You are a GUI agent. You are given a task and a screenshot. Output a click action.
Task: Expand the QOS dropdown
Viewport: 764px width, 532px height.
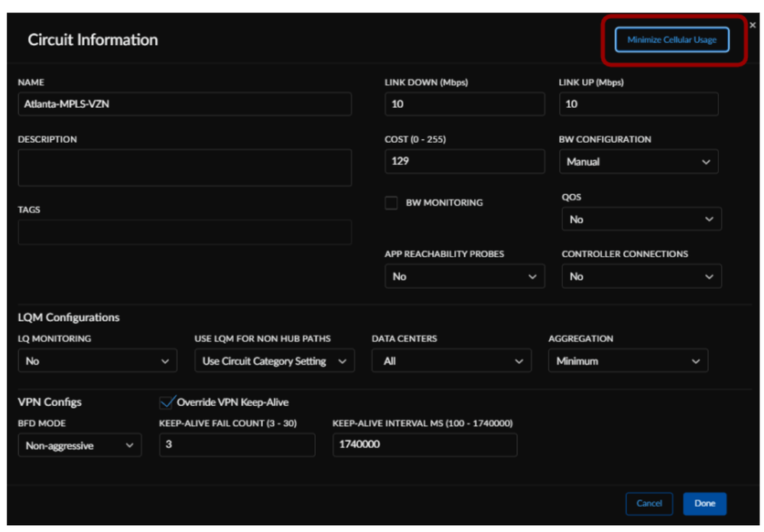point(641,219)
